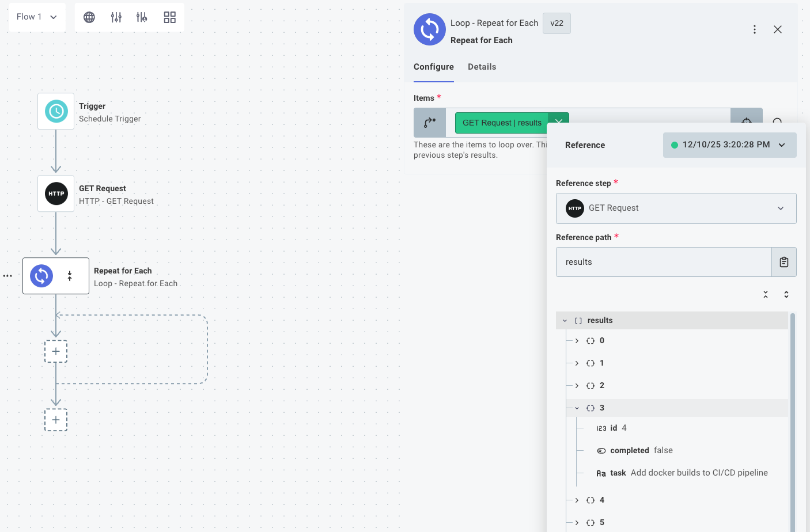This screenshot has height=532, width=810.
Task: Click the Schedule Trigger clock icon on canvas
Action: (x=56, y=111)
